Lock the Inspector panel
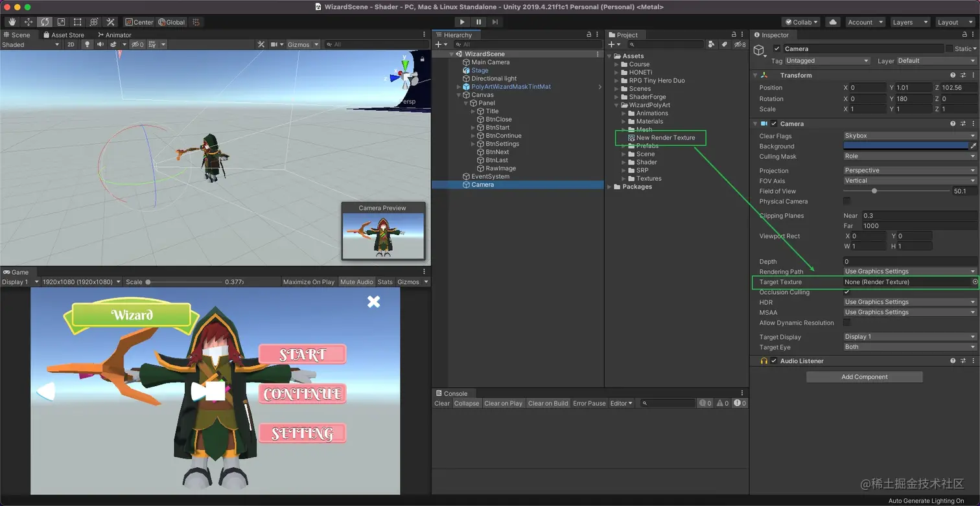The image size is (980, 506). (x=965, y=35)
